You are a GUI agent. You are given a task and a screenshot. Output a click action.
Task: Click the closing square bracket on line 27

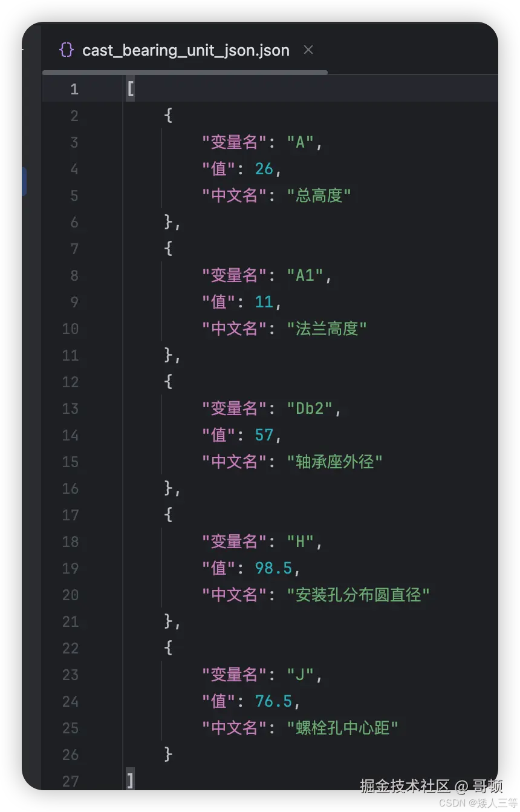coord(131,781)
